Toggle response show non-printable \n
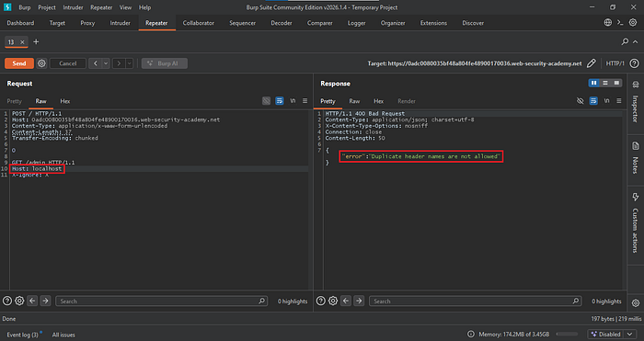Image resolution: width=644 pixels, height=341 pixels. pos(606,101)
